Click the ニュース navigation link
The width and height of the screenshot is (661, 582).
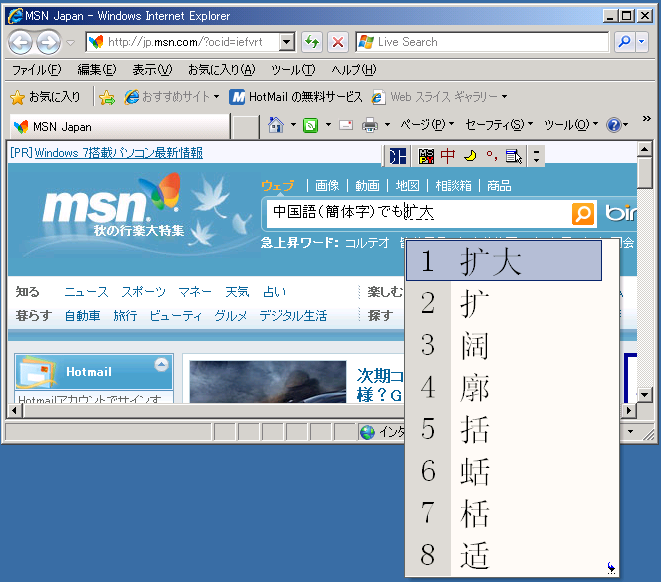point(86,292)
